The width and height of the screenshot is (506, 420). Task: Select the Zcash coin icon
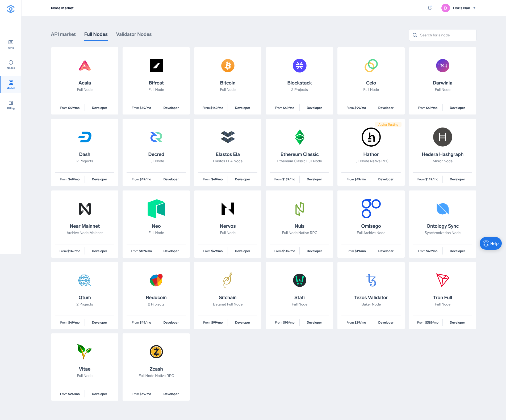[156, 351]
